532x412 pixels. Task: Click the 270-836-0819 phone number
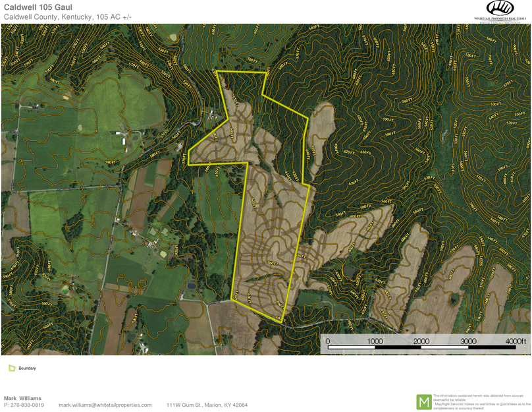click(x=27, y=405)
